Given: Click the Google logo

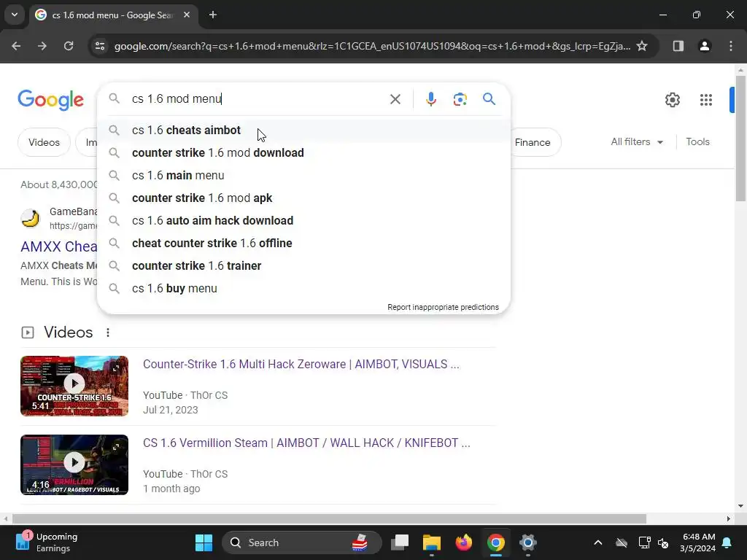Looking at the screenshot, I should [x=50, y=100].
